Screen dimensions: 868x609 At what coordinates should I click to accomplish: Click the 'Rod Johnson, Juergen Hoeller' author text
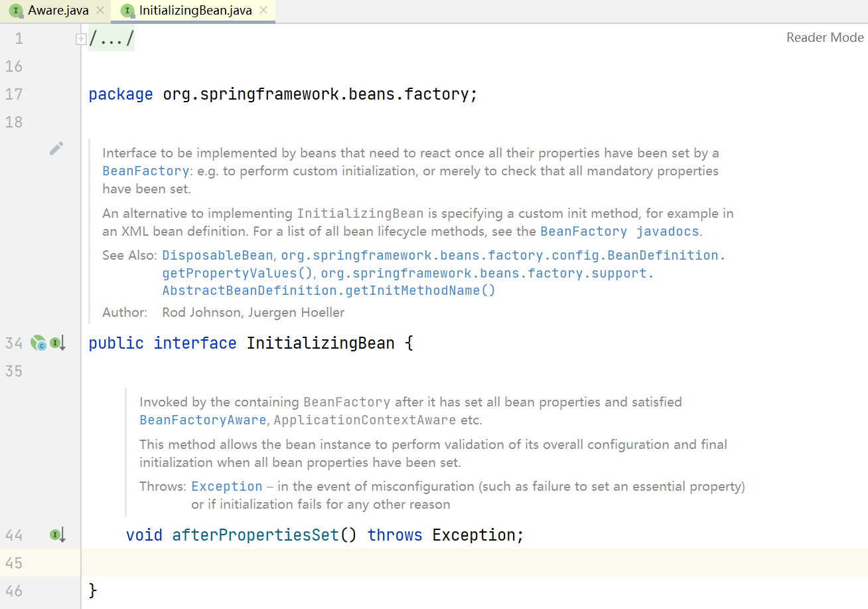pyautogui.click(x=253, y=312)
